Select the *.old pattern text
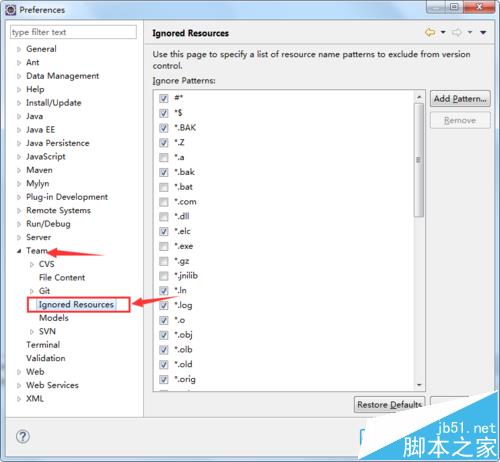Viewport: 500px width, 462px height. [x=183, y=364]
